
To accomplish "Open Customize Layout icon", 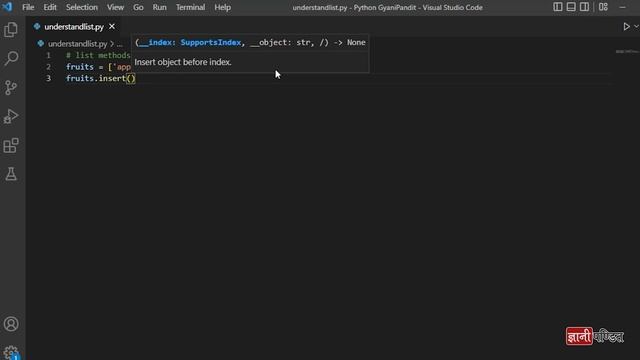I will [603, 7].
